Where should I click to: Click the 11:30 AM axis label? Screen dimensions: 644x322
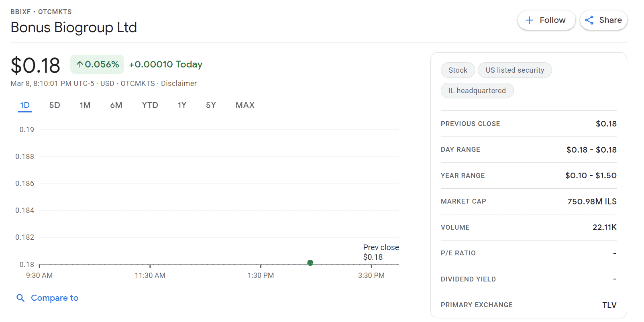[150, 275]
